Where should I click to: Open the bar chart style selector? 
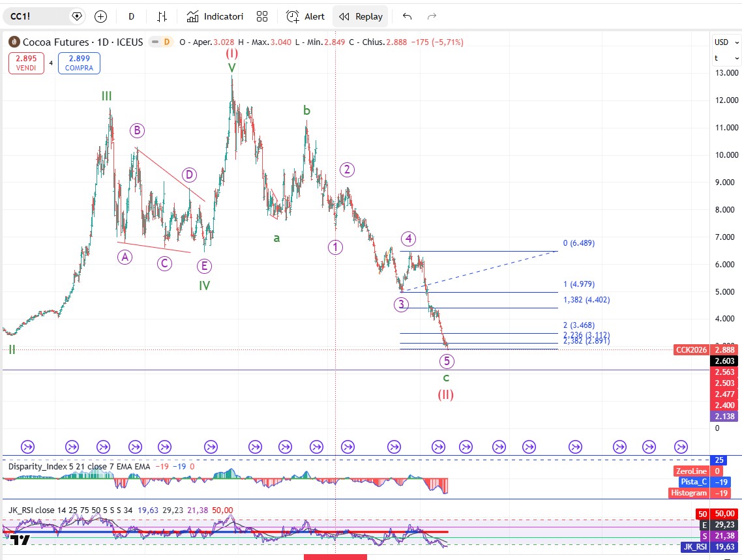tap(162, 16)
